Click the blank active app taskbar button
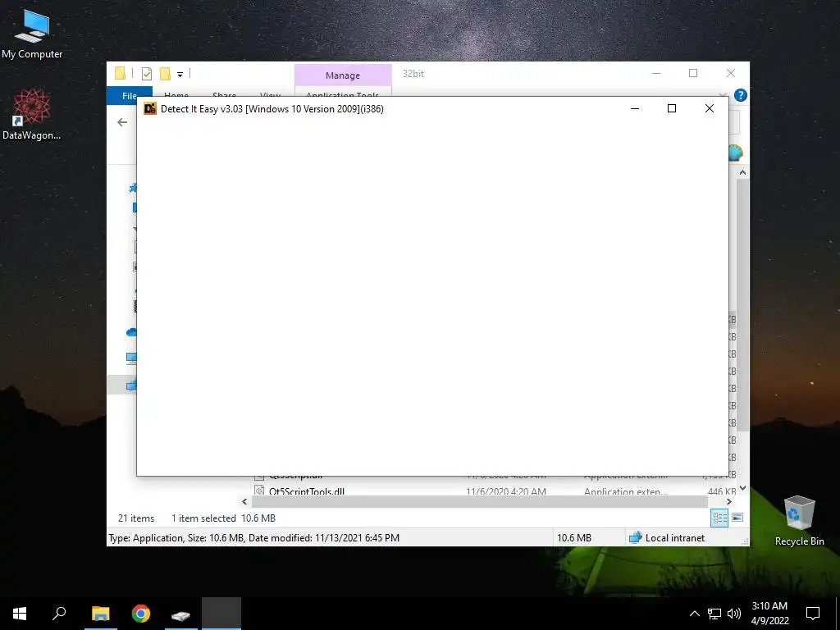This screenshot has width=840, height=630. tap(221, 614)
